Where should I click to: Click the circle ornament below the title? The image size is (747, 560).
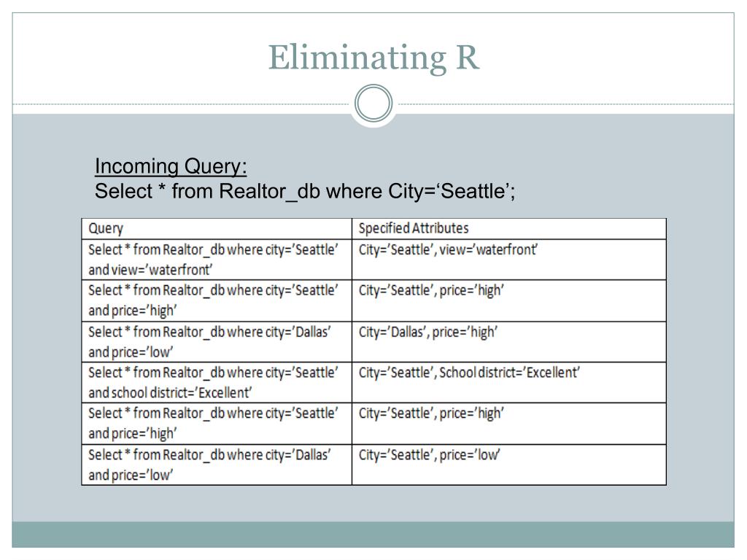click(x=373, y=104)
